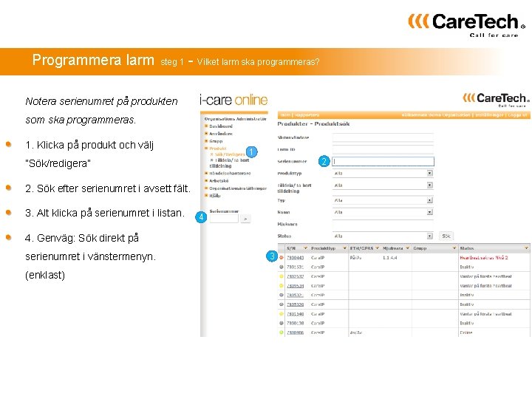Focus the sidebar Serienummer shortcut field
The image size is (532, 399).
point(225,219)
